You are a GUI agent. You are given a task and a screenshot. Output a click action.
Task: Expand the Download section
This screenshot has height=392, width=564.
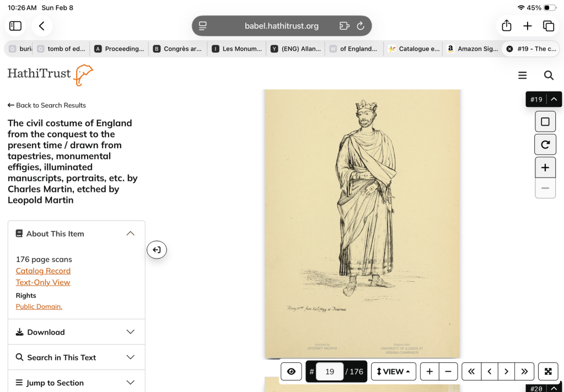click(x=76, y=332)
